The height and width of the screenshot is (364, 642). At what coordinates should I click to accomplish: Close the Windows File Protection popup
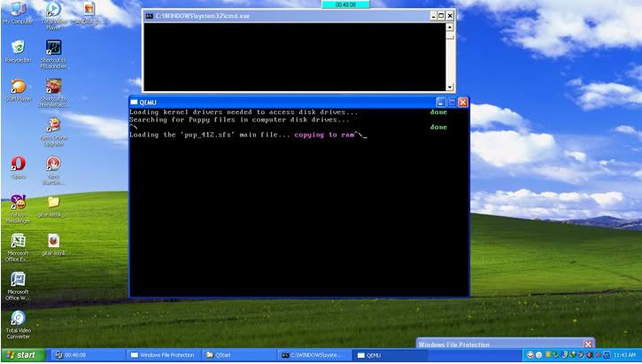click(588, 344)
